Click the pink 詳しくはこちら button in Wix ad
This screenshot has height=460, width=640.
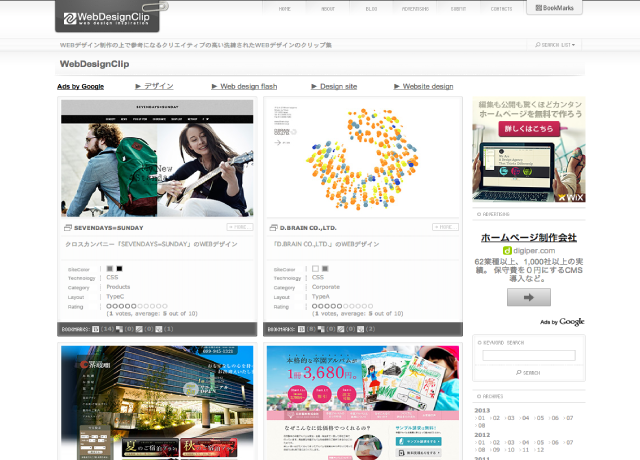click(529, 129)
